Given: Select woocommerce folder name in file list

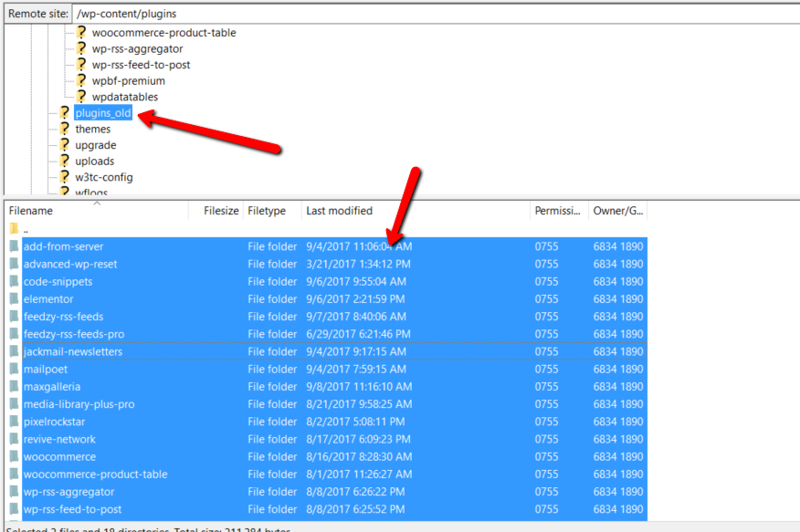Looking at the screenshot, I should [59, 456].
